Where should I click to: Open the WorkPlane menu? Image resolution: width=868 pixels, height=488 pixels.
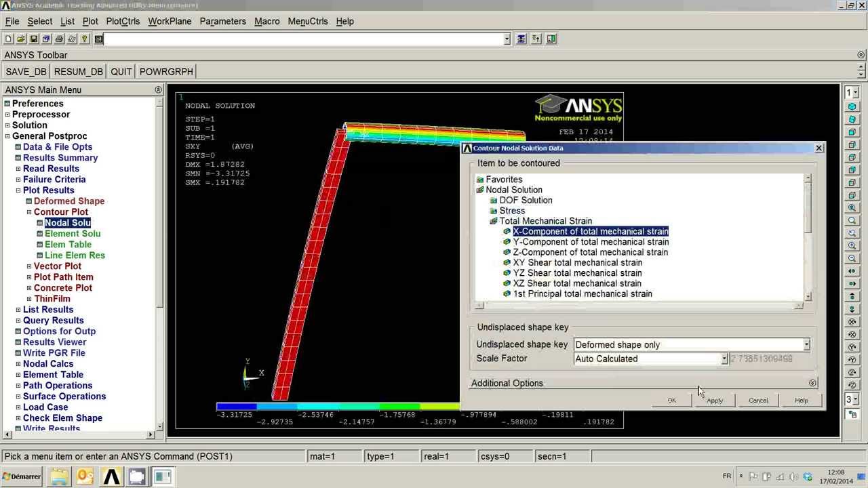click(170, 21)
